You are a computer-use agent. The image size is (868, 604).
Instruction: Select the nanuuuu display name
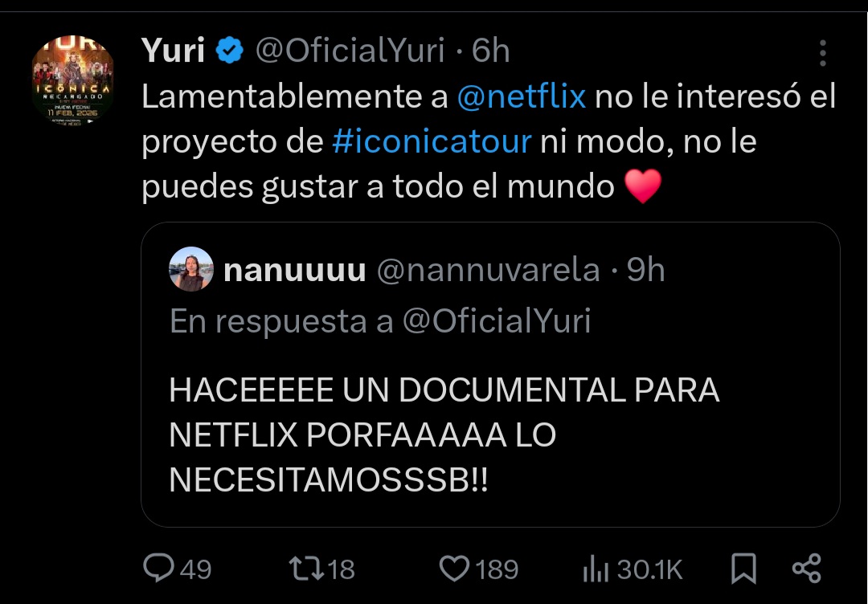tap(294, 271)
